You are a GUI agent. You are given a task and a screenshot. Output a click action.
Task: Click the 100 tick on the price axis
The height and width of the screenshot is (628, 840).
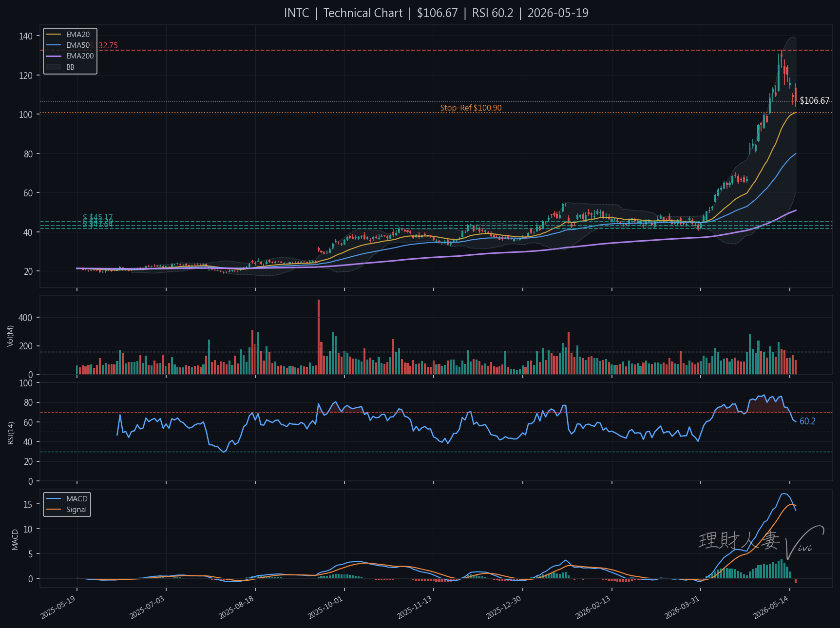pyautogui.click(x=26, y=114)
